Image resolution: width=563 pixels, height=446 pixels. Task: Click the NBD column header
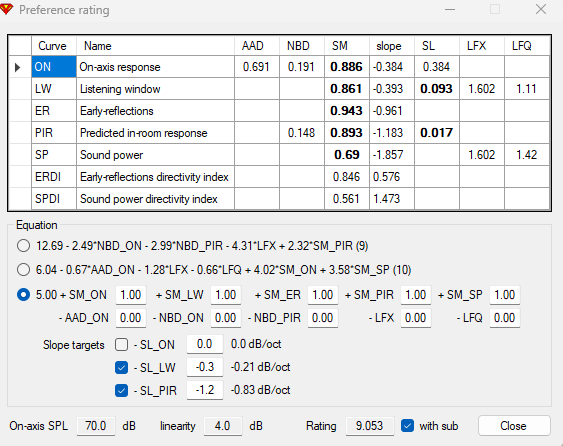pos(302,46)
